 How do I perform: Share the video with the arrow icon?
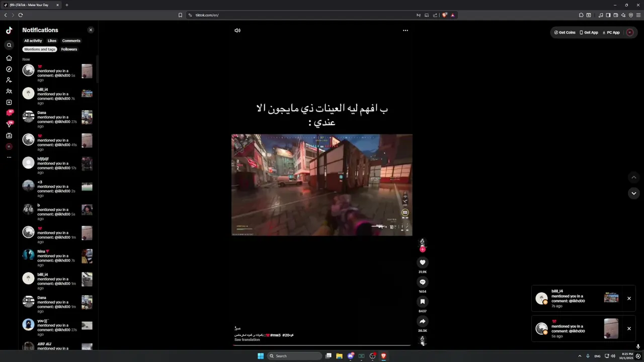[423, 321]
